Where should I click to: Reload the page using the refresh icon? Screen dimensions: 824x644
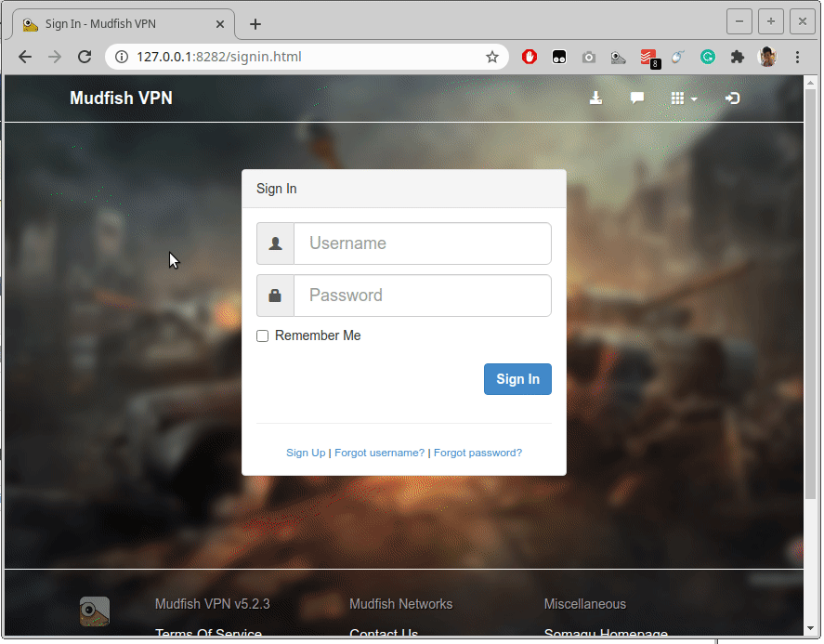(x=85, y=58)
